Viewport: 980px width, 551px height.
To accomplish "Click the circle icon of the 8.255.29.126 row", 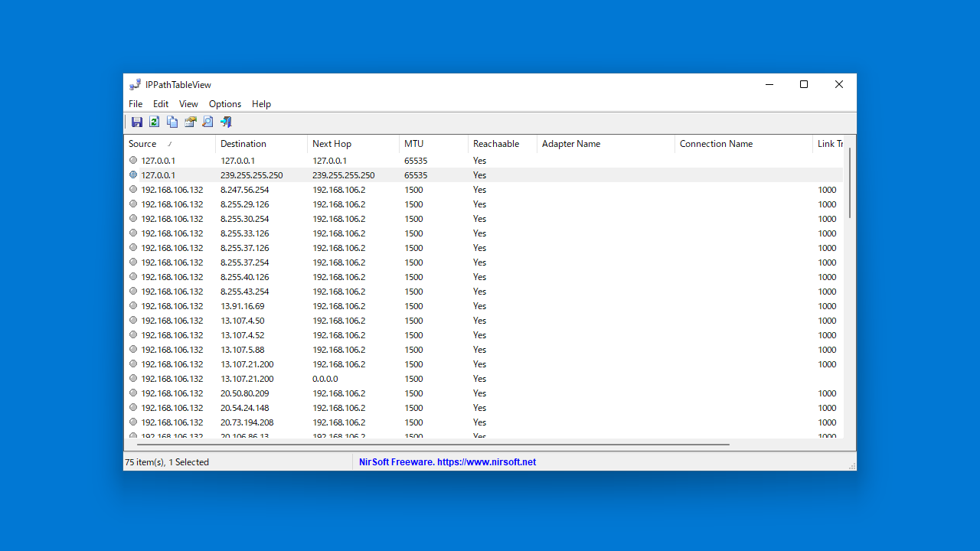I will pos(133,204).
